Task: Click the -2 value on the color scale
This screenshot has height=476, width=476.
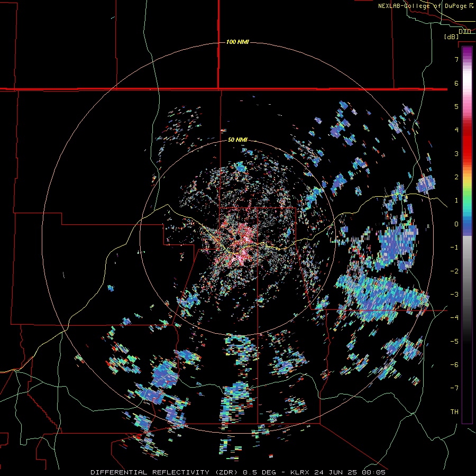Action: point(454,271)
